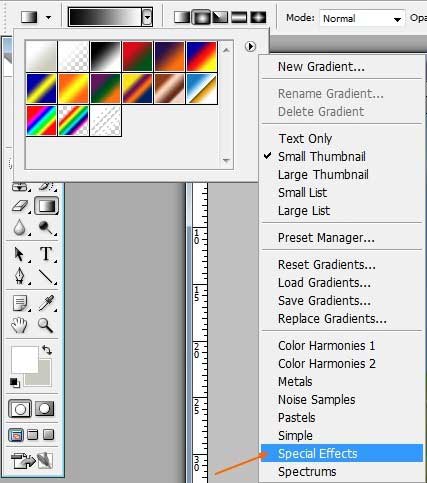Pick the Spectrum rainbow gradient swatch
Viewport: 427px width, 483px height.
click(41, 121)
